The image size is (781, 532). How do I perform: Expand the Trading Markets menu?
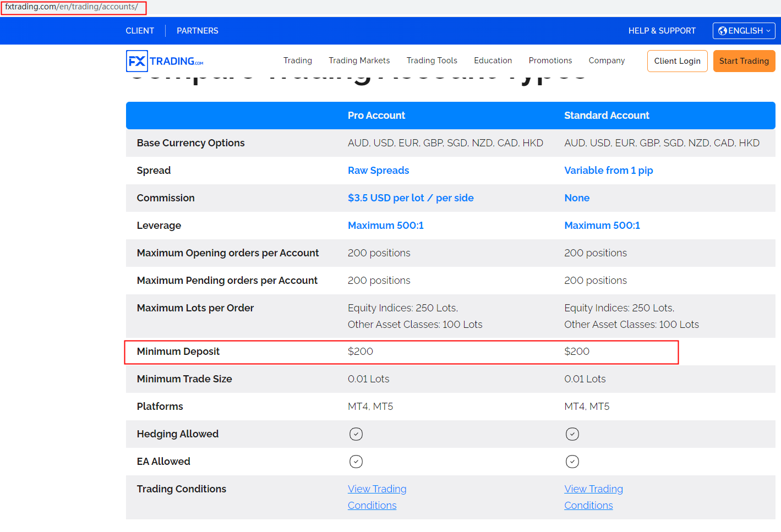point(359,61)
